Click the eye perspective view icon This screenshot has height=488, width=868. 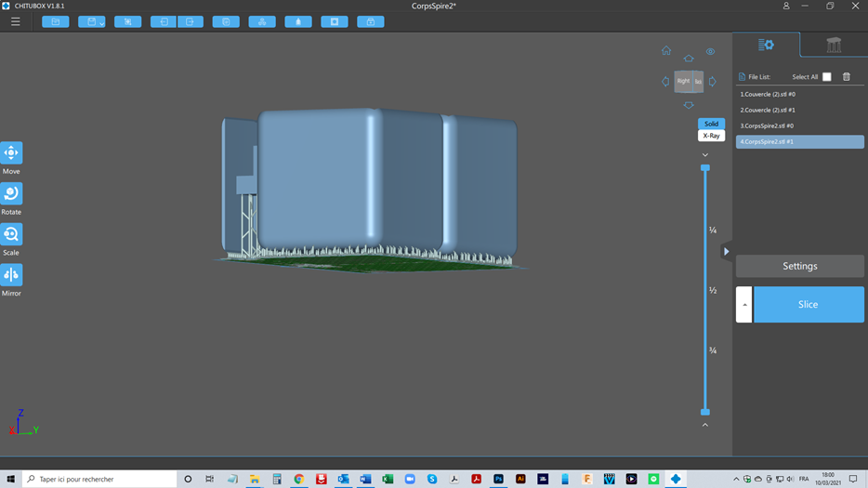(x=710, y=52)
